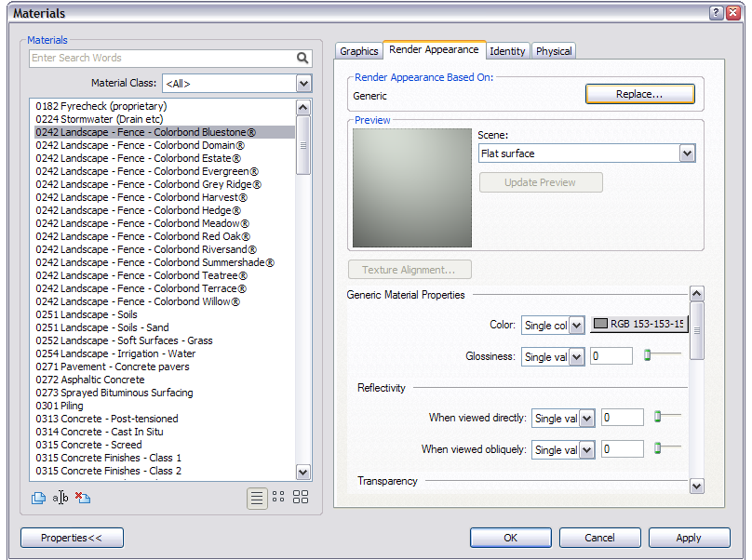Collapse the dialog with Properties<< button
The width and height of the screenshot is (752, 560).
coord(72,538)
